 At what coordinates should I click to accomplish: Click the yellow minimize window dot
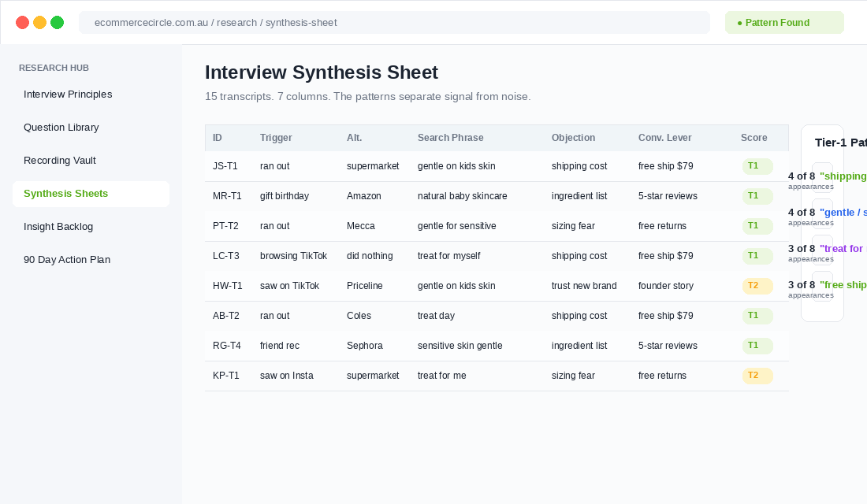coord(40,23)
